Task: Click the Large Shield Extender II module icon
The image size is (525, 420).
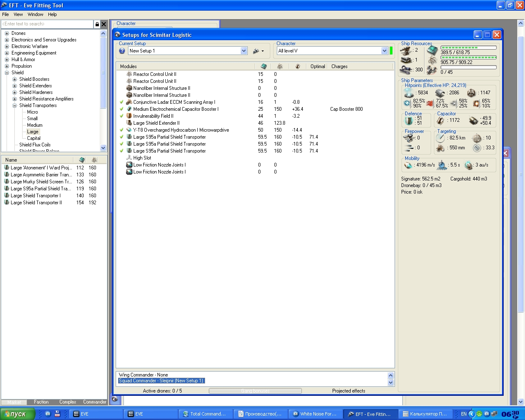Action: [129, 123]
